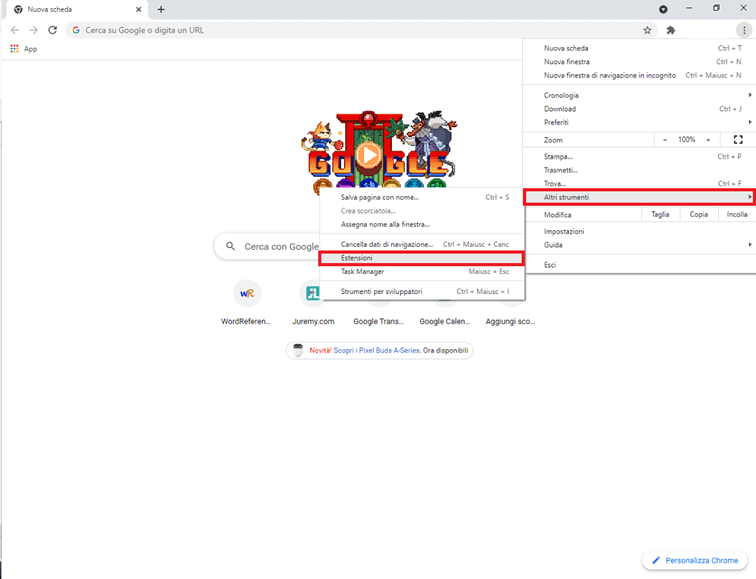
Task: Close the Nuova scheda tab
Action: (138, 9)
